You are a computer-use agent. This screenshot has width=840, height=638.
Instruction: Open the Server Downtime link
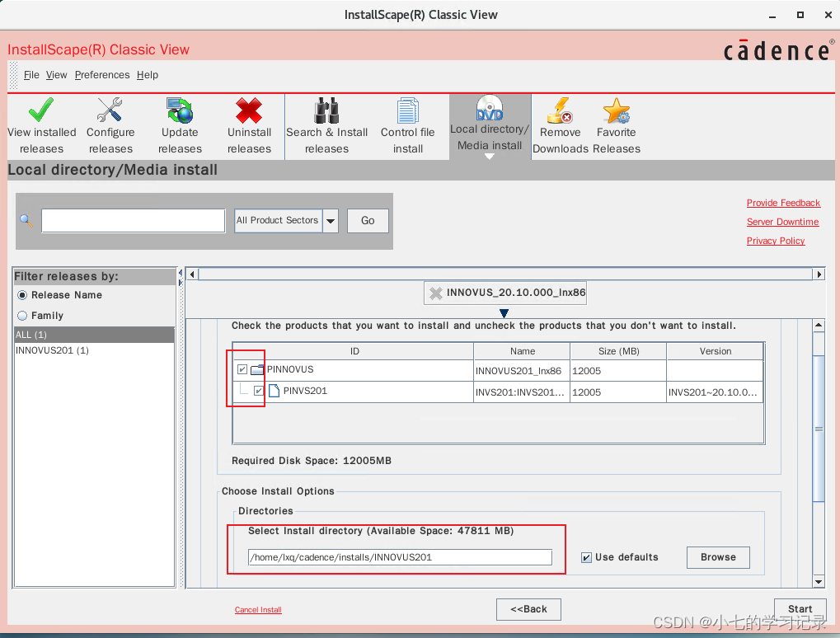tap(782, 222)
